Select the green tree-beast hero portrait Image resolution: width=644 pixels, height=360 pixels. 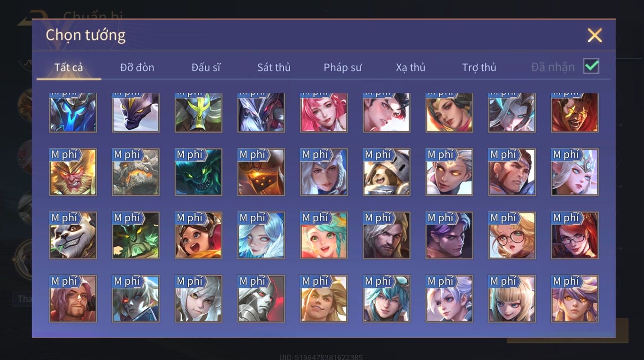(x=136, y=235)
